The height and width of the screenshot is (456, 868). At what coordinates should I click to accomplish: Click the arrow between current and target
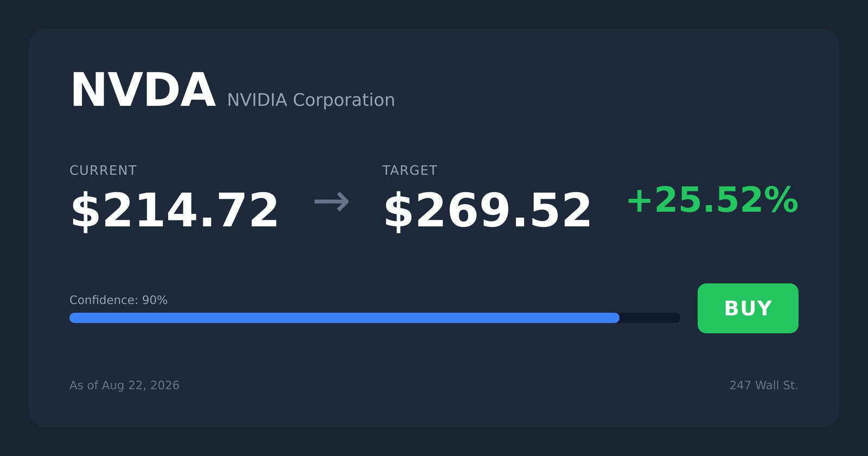331,201
